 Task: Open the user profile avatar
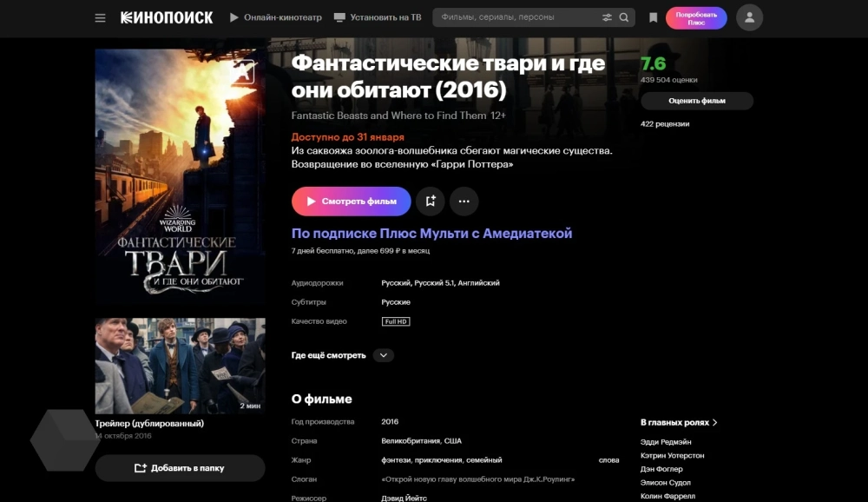pyautogui.click(x=750, y=17)
